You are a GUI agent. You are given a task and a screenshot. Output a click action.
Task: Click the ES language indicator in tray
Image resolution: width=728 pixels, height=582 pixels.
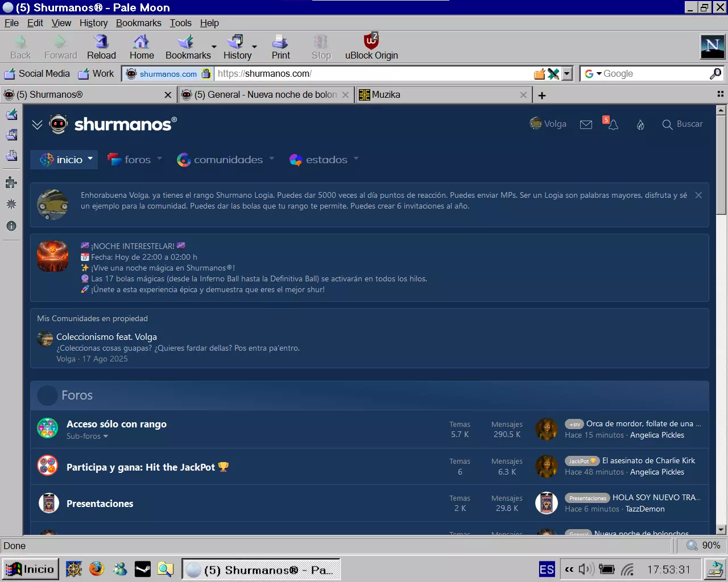tap(547, 569)
